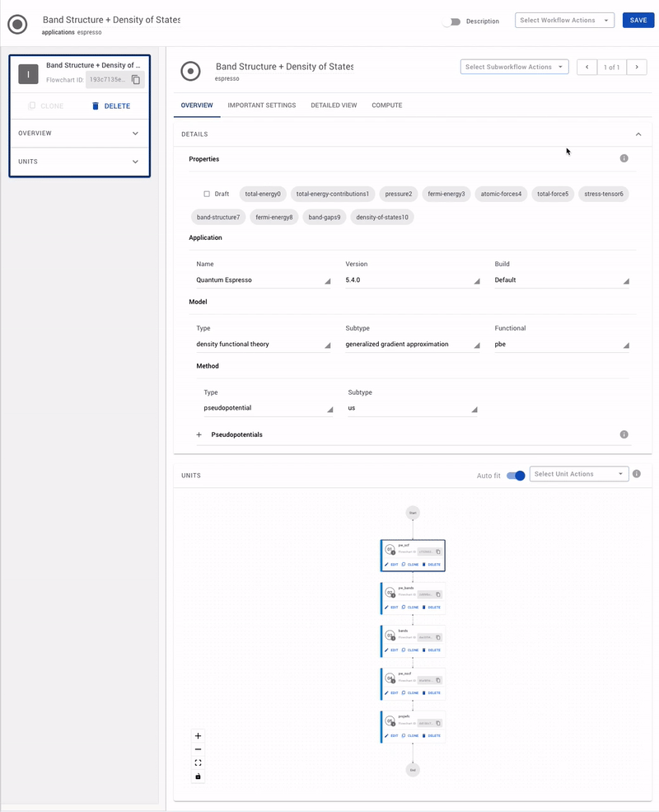Clone the pw_scf unit
The width and height of the screenshot is (659, 812).
coord(410,565)
